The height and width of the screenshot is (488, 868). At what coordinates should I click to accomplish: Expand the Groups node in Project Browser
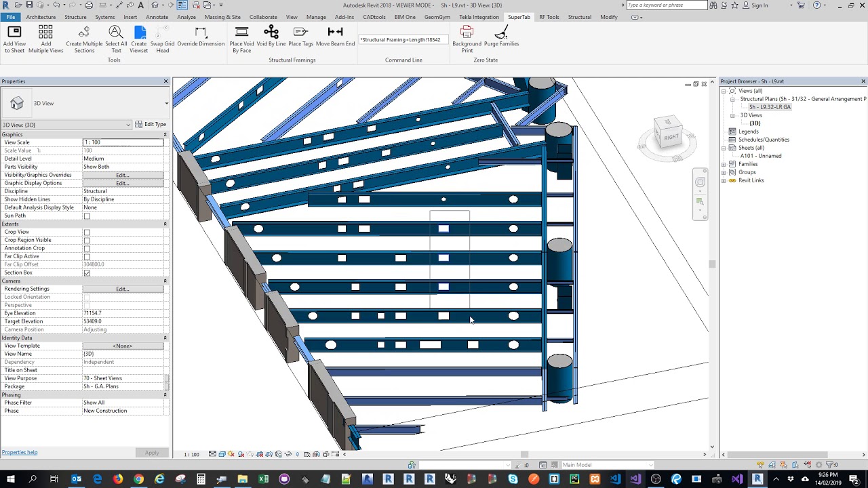724,172
